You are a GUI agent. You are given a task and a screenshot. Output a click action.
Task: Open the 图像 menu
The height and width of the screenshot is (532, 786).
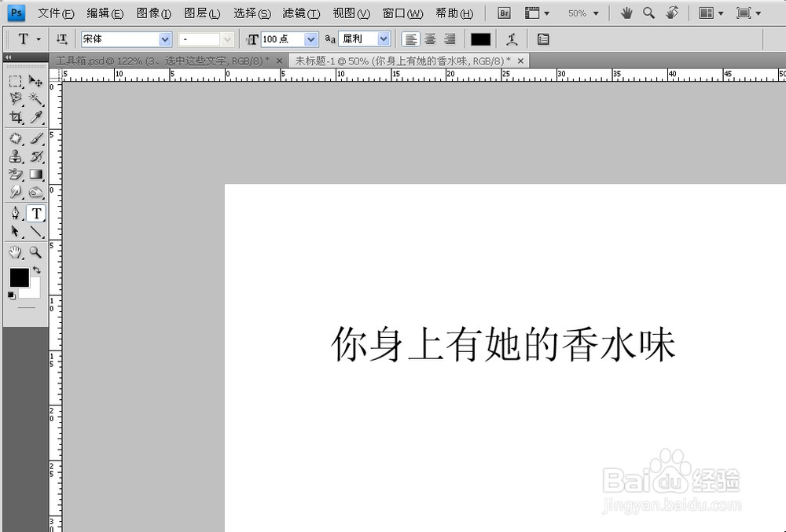pos(152,13)
